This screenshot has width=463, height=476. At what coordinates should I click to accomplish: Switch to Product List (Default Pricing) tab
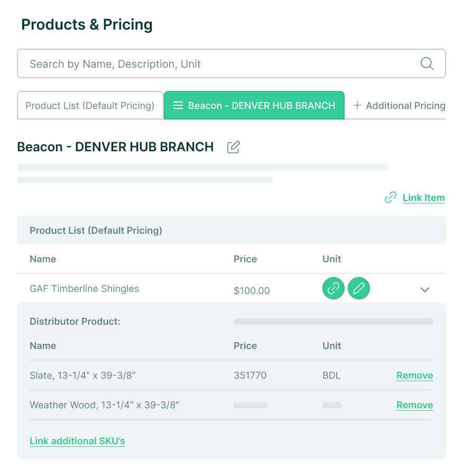coord(90,105)
